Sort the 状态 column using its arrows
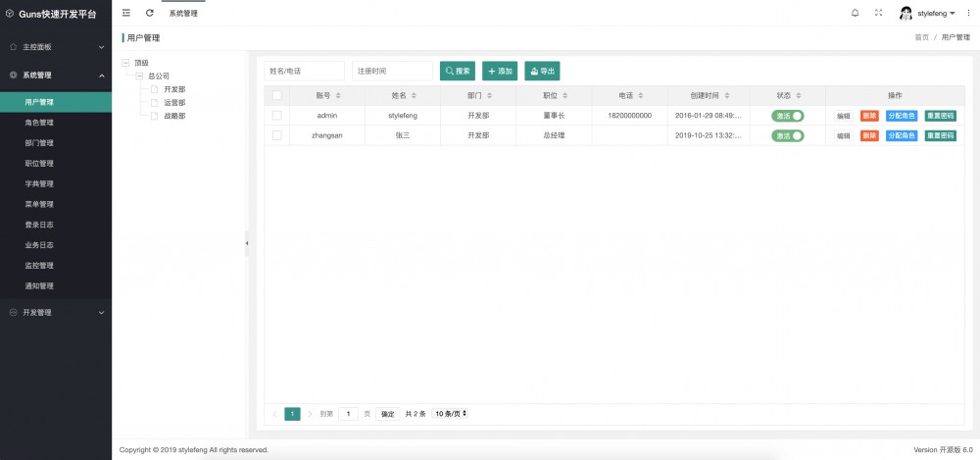 [x=799, y=96]
